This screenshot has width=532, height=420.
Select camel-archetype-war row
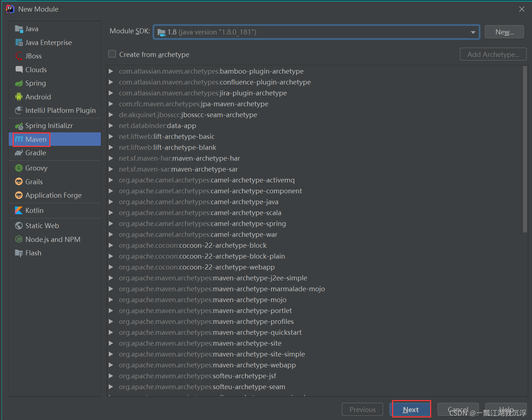315,234
